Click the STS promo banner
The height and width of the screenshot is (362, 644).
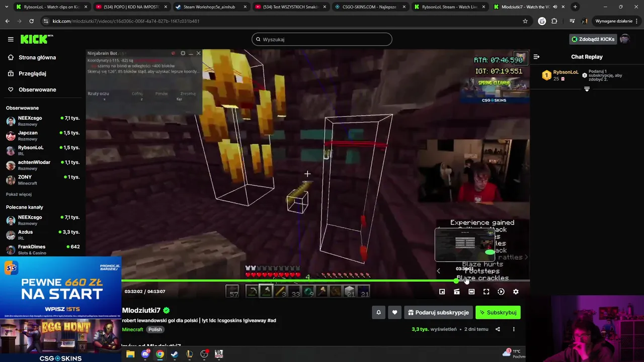(x=60, y=287)
